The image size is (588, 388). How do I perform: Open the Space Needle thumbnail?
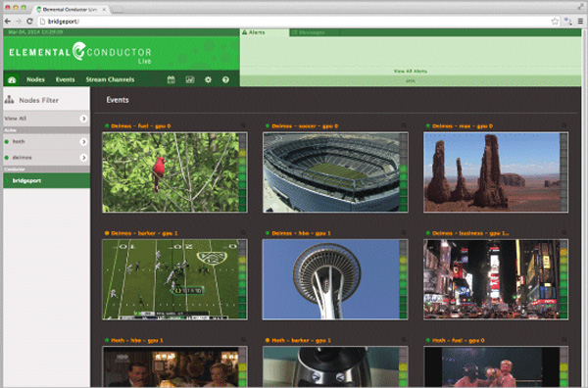(331, 279)
